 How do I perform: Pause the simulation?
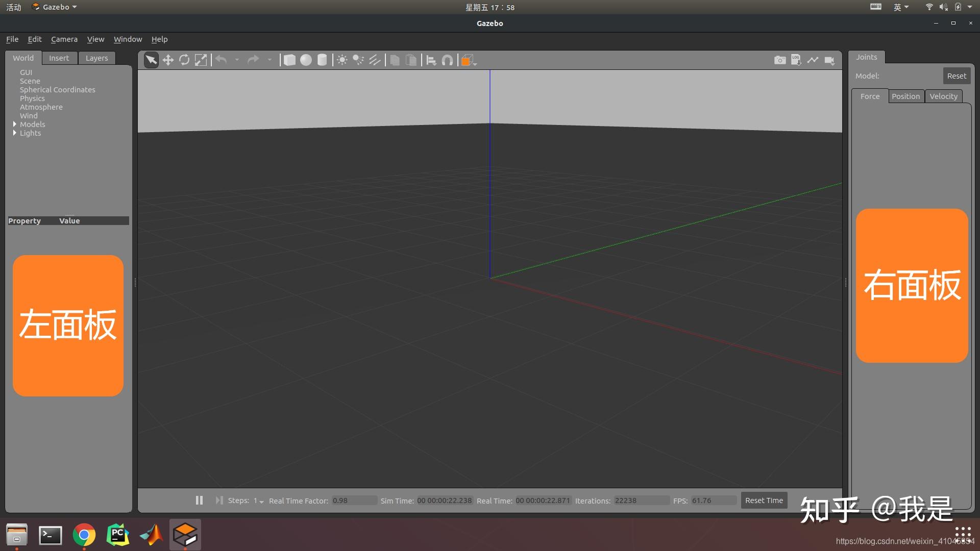point(199,500)
